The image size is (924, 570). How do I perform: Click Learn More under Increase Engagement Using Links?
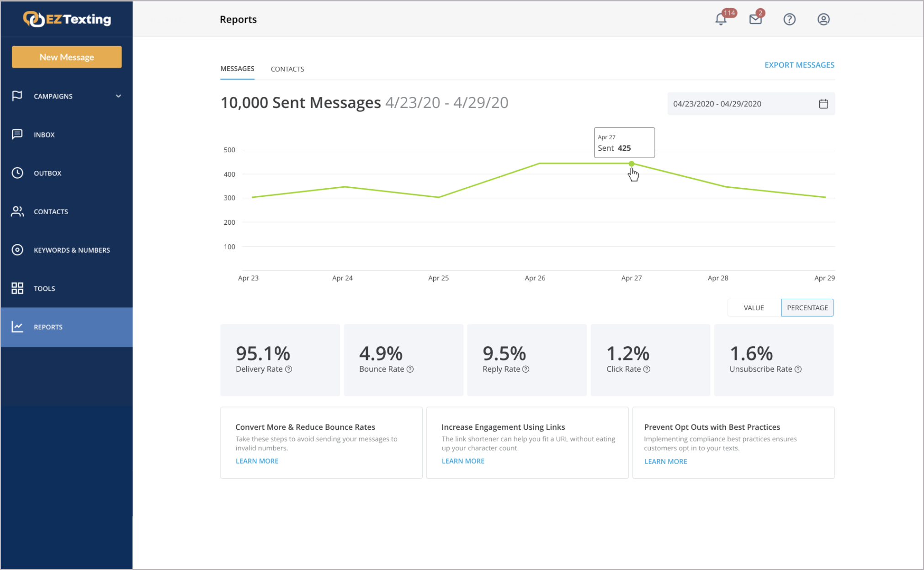pos(463,461)
